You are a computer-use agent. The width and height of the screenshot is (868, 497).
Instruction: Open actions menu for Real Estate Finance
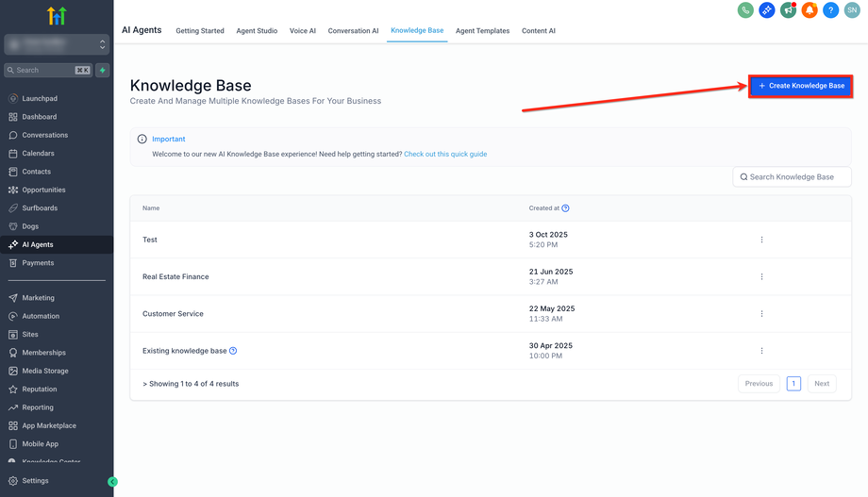(761, 276)
